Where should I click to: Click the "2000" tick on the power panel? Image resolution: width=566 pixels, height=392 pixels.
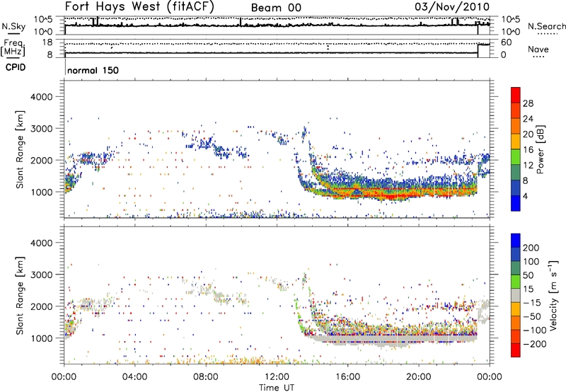pos(42,160)
